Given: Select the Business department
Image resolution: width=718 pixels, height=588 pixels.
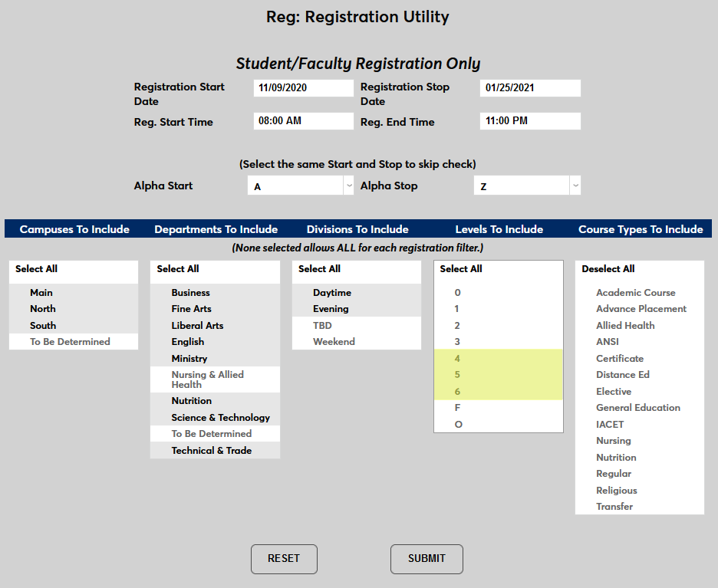Looking at the screenshot, I should (x=189, y=292).
